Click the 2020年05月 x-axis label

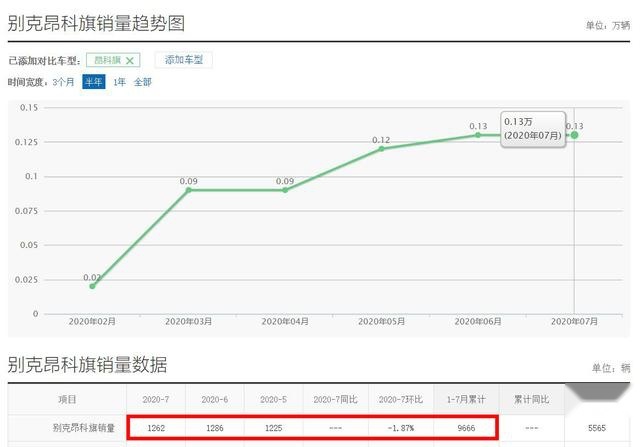tap(381, 322)
